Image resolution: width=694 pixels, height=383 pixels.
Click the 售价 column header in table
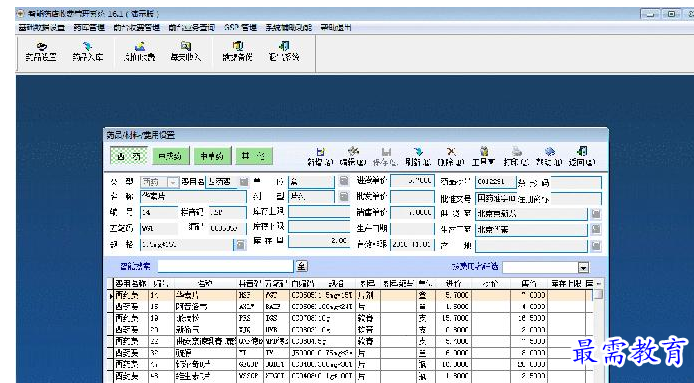[529, 283]
